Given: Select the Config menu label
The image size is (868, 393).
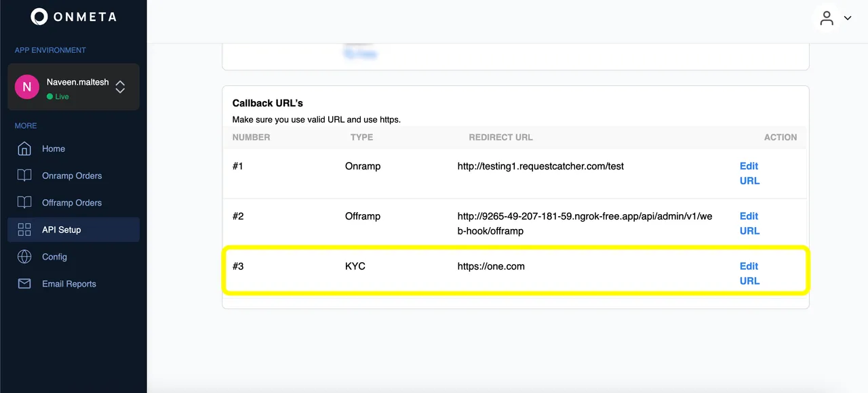Looking at the screenshot, I should tap(54, 257).
